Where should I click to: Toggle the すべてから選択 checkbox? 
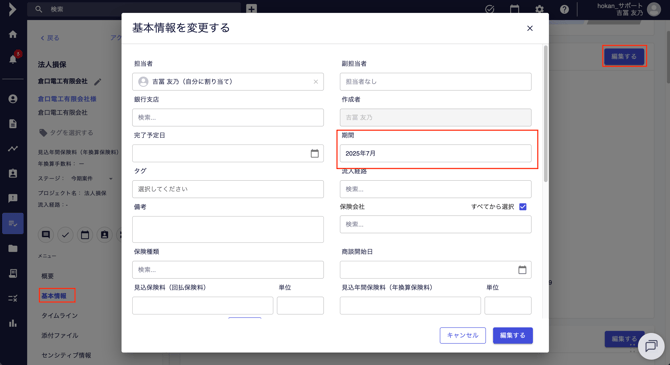(523, 207)
